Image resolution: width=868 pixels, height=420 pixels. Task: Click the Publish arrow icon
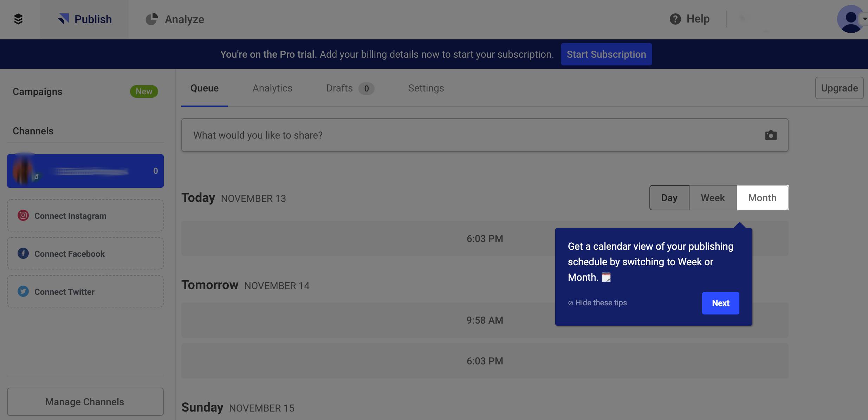63,19
